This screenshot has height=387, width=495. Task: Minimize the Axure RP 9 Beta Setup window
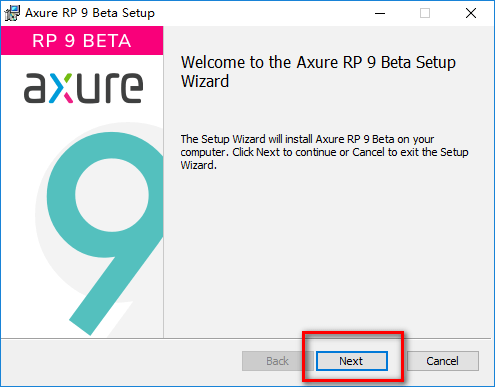380,13
